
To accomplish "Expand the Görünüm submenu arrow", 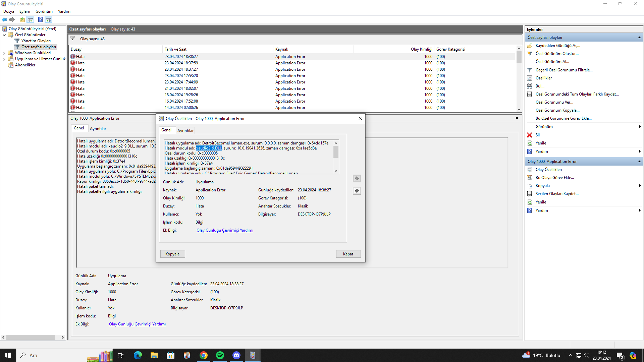I will 640,127.
